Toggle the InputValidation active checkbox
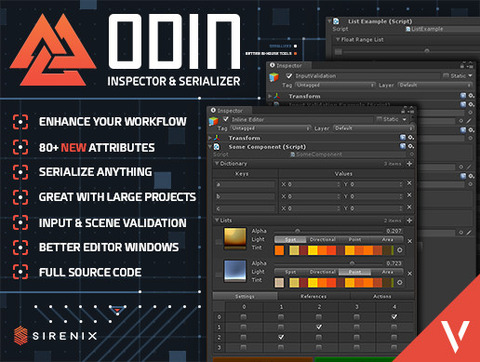480x362 pixels. pyautogui.click(x=289, y=76)
